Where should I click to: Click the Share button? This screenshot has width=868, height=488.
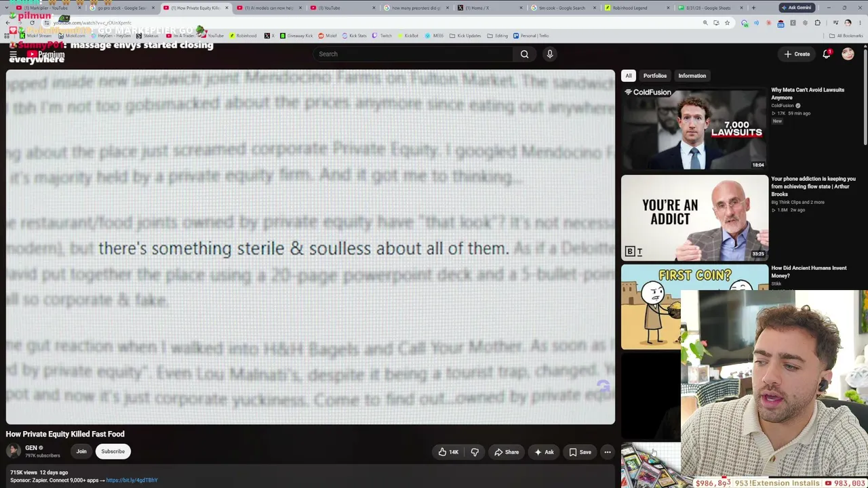point(507,452)
